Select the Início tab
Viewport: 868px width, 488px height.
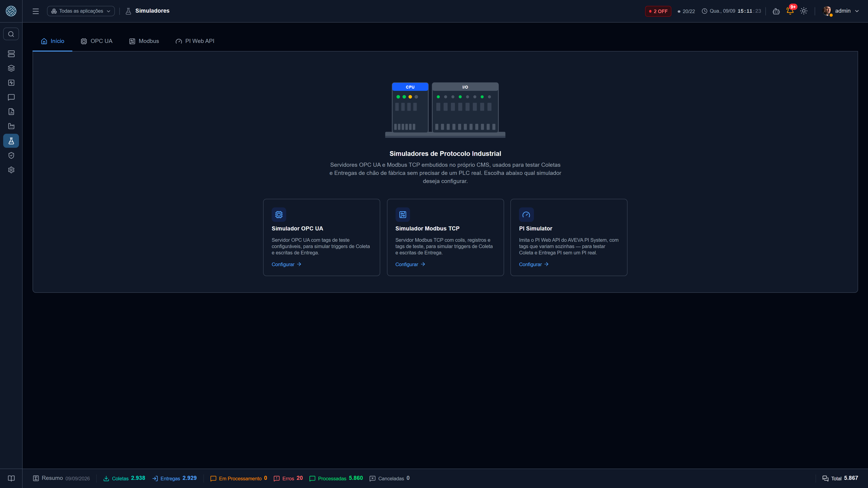[x=53, y=41]
